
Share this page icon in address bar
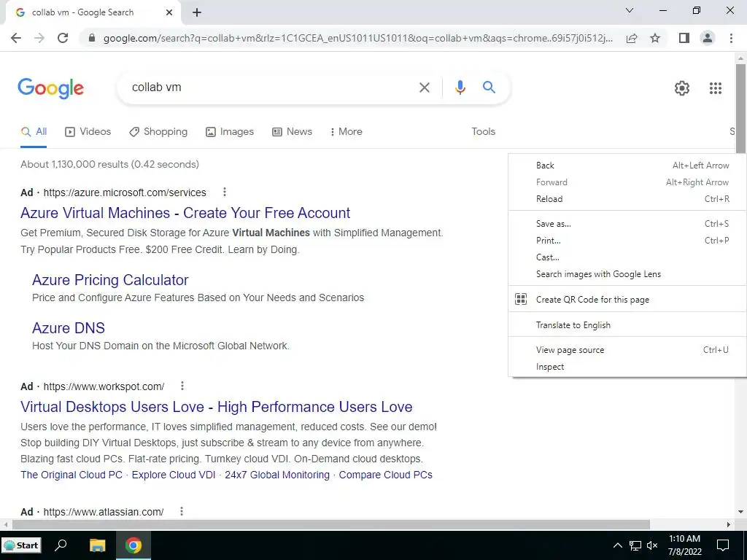click(x=632, y=38)
